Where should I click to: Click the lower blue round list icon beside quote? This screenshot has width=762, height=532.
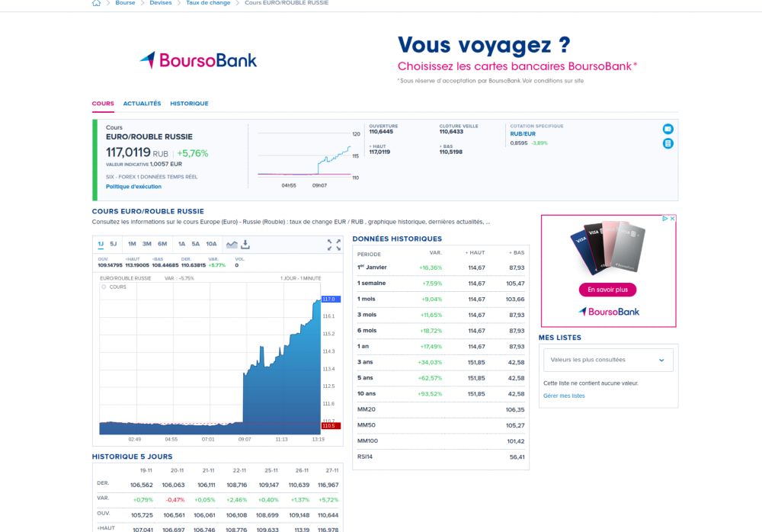pos(668,143)
